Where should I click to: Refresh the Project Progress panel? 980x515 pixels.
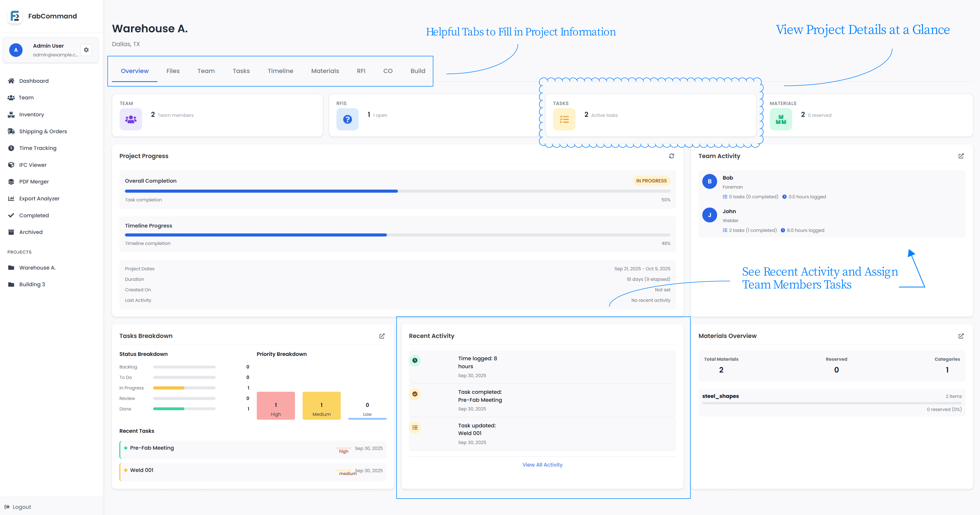tap(671, 156)
